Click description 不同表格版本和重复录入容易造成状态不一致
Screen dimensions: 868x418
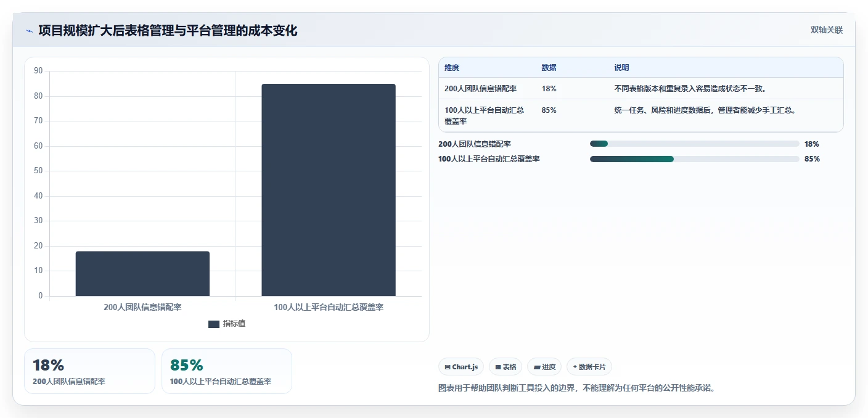[690, 89]
